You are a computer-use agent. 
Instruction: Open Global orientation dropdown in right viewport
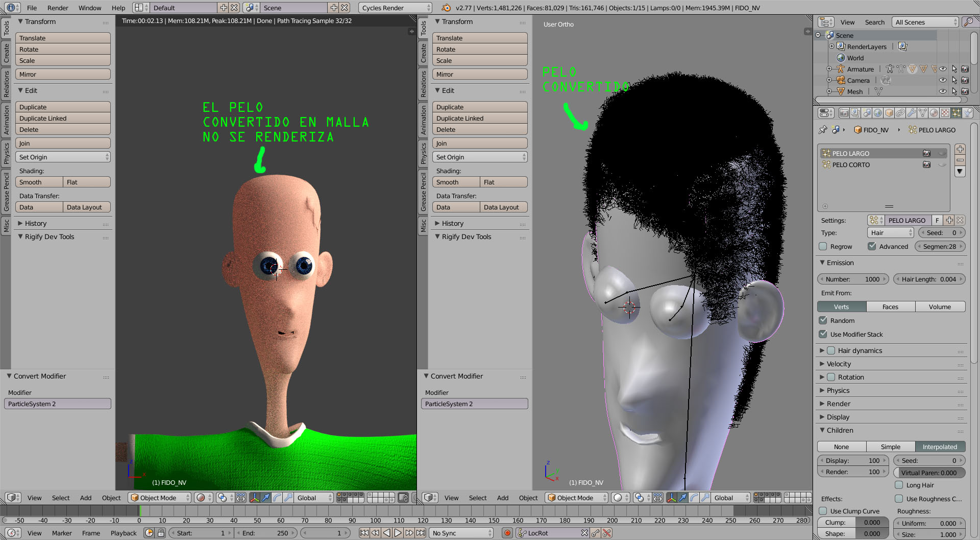729,498
